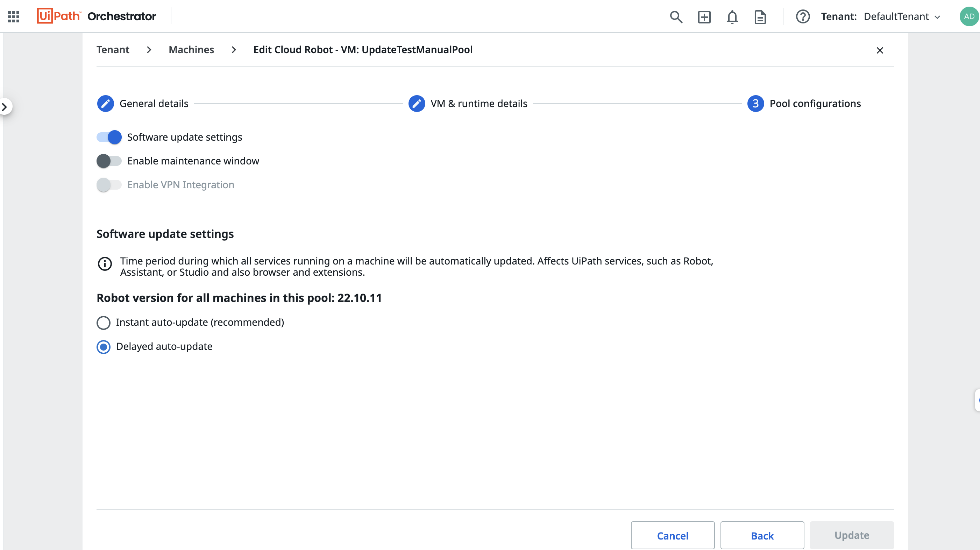Image resolution: width=980 pixels, height=550 pixels.
Task: Enable maintenance window toggle
Action: click(x=109, y=160)
